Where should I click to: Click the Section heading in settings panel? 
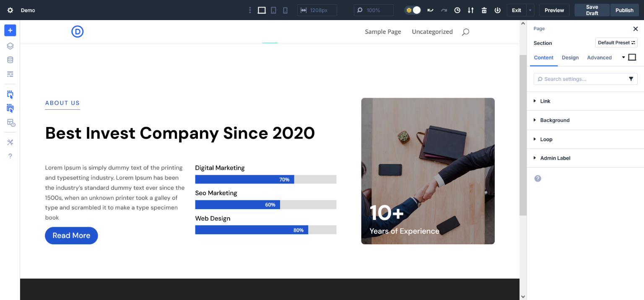tap(543, 43)
